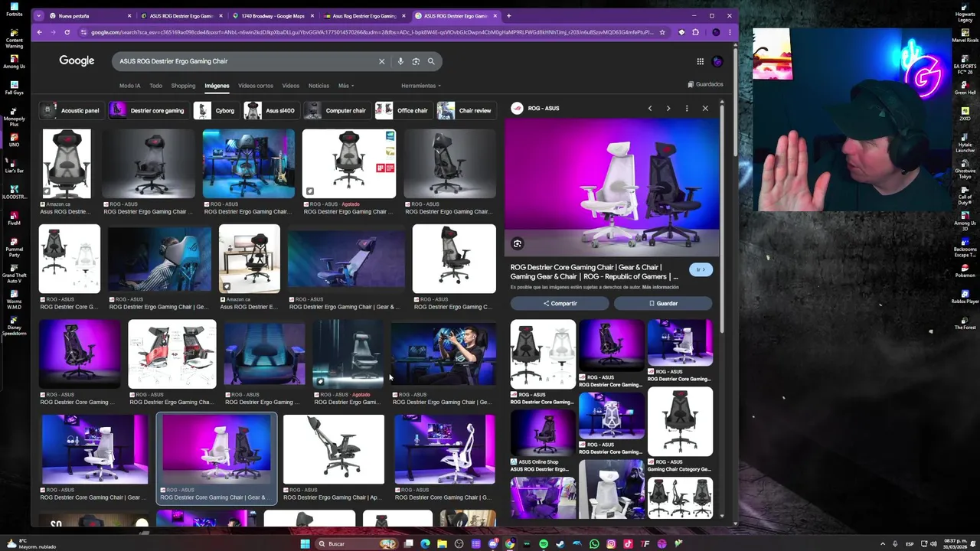The image size is (980, 551).
Task: Click into the Google search input field
Action: tap(245, 61)
